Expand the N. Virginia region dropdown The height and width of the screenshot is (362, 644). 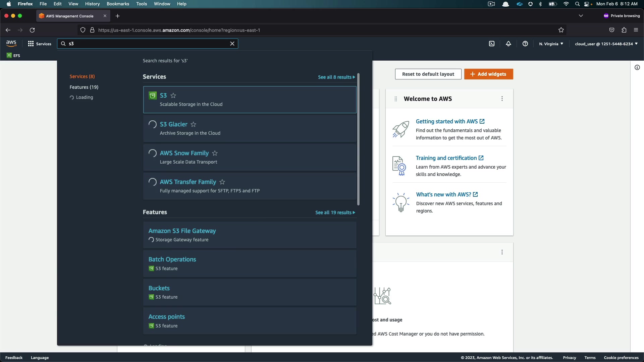pos(551,44)
